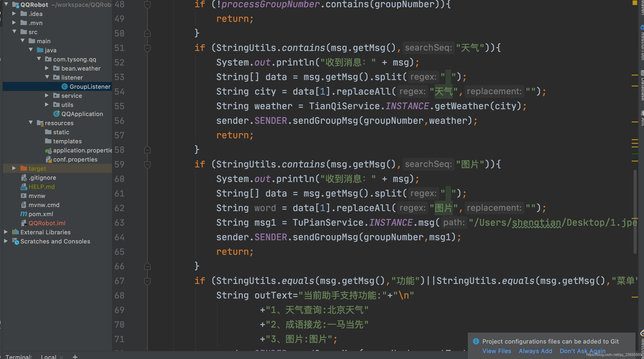Viewport: 644px width, 359px height.
Task: Click View Files link in notification
Action: point(497,351)
